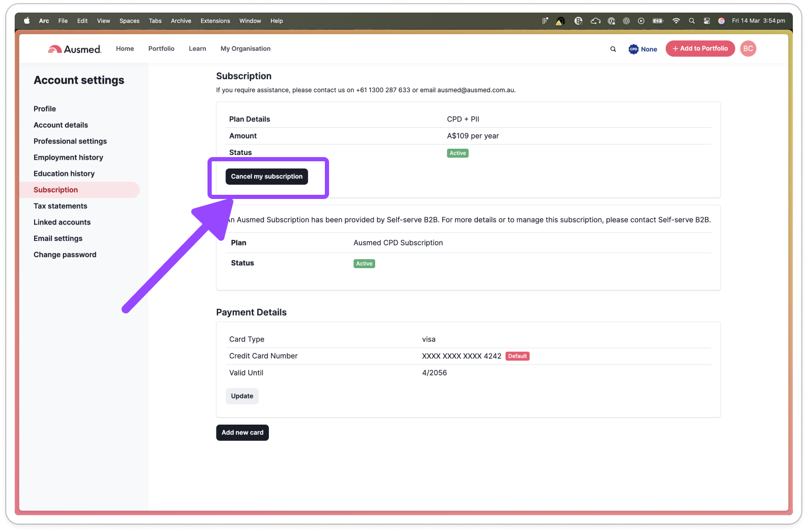The width and height of the screenshot is (808, 532).
Task: Open the BC user avatar menu
Action: point(748,49)
